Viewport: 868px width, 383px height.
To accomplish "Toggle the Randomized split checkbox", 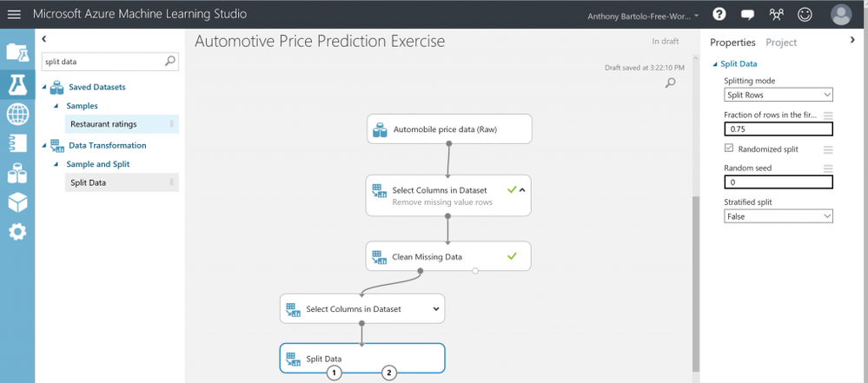I will coord(729,149).
